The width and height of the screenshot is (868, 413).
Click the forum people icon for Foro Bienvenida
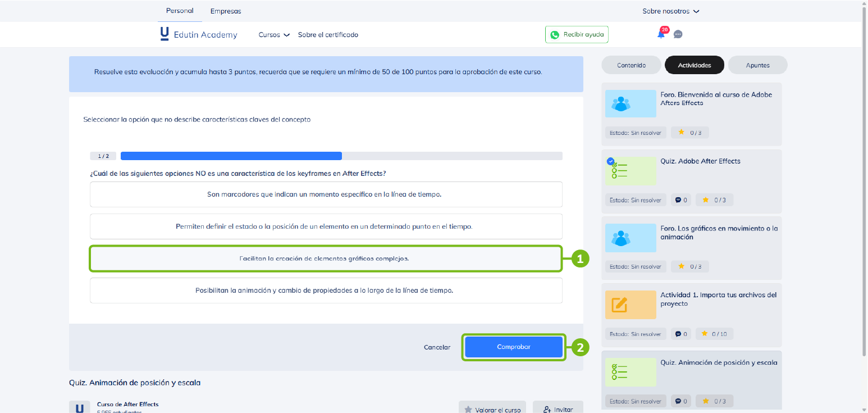pos(630,103)
